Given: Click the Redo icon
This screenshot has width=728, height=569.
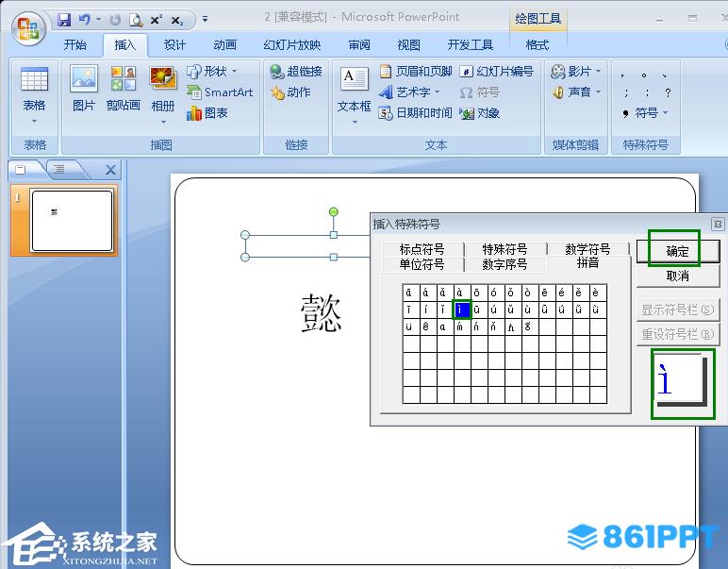Looking at the screenshot, I should click(x=115, y=20).
